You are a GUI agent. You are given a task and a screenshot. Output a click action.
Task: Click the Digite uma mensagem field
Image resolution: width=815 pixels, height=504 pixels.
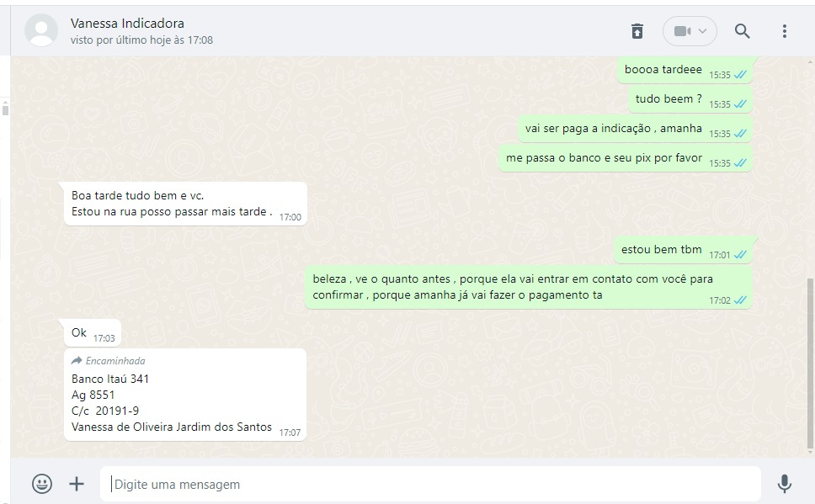coord(430,484)
